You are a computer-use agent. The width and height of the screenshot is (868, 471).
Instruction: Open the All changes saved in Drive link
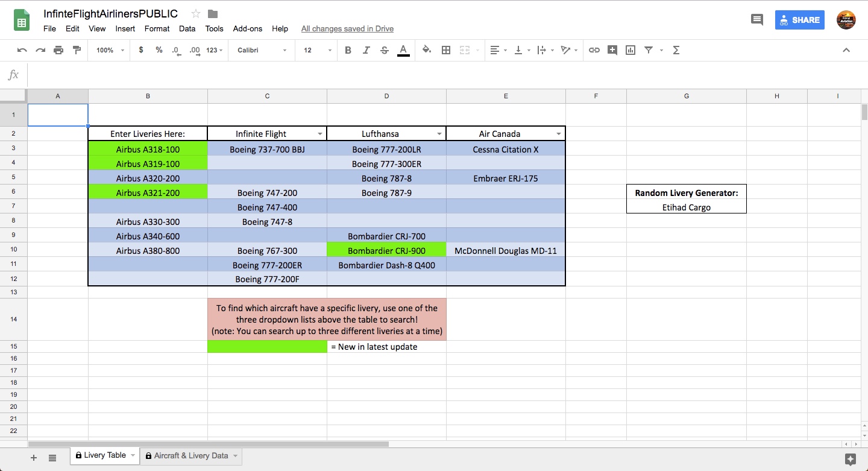tap(347, 28)
